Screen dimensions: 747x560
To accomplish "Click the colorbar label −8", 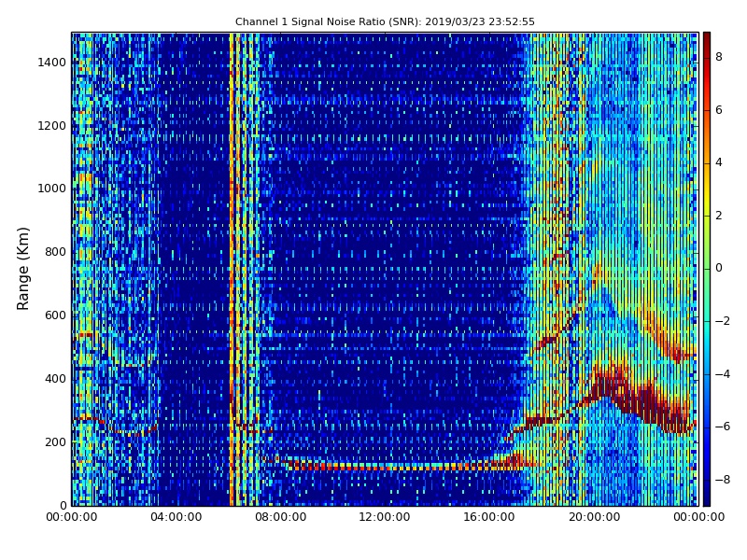I will click(x=723, y=480).
